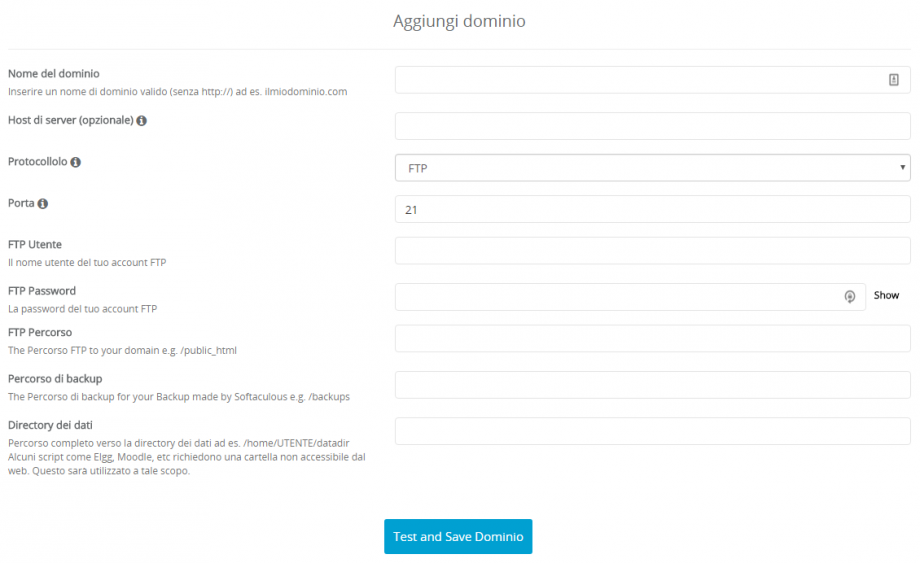Screen dimensions: 920x563
Task: Click hint mentioning /home/UTENTE/datadir
Action: [187, 457]
